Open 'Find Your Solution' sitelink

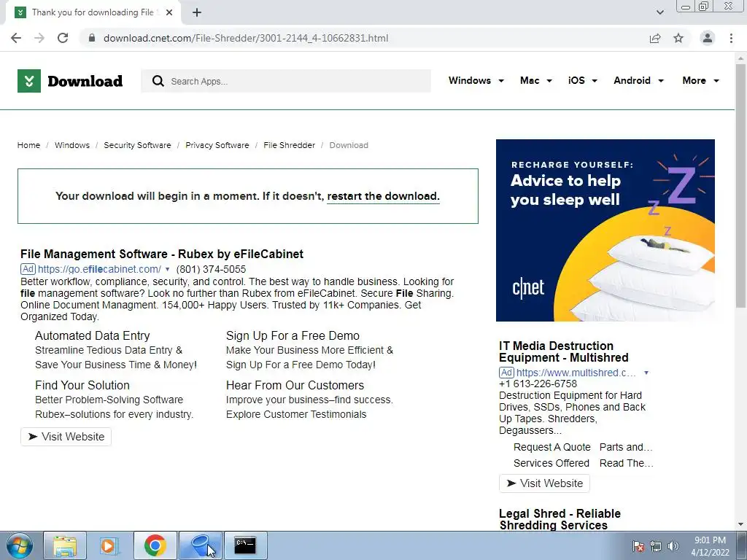click(82, 385)
